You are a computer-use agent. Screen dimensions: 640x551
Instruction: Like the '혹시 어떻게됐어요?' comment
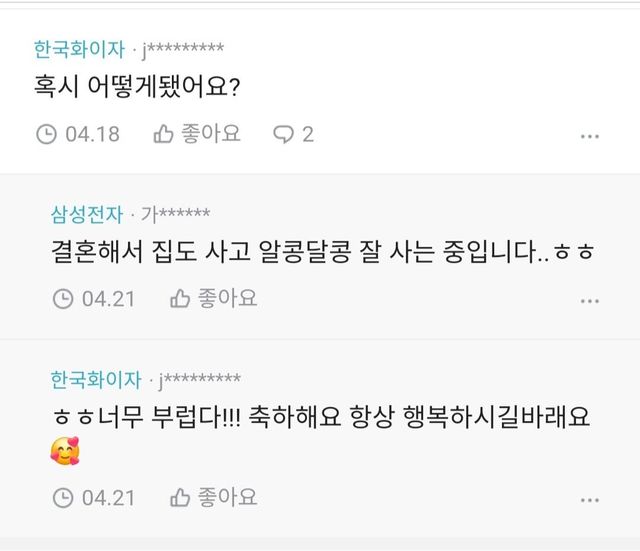(197, 134)
